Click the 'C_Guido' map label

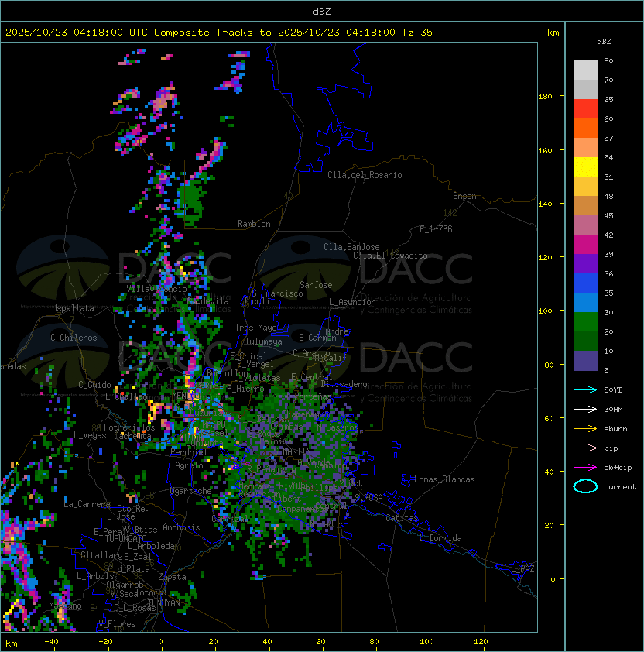point(94,385)
